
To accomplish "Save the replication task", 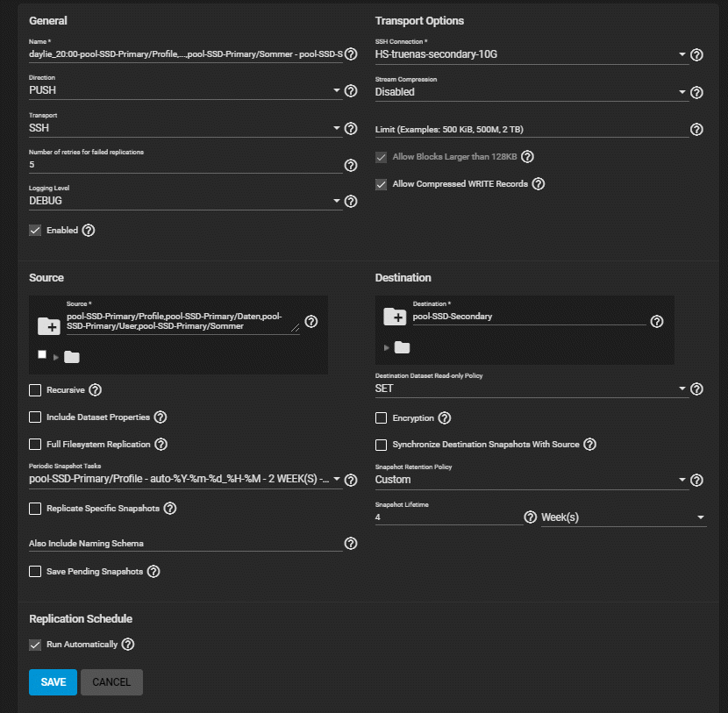I will (x=53, y=682).
